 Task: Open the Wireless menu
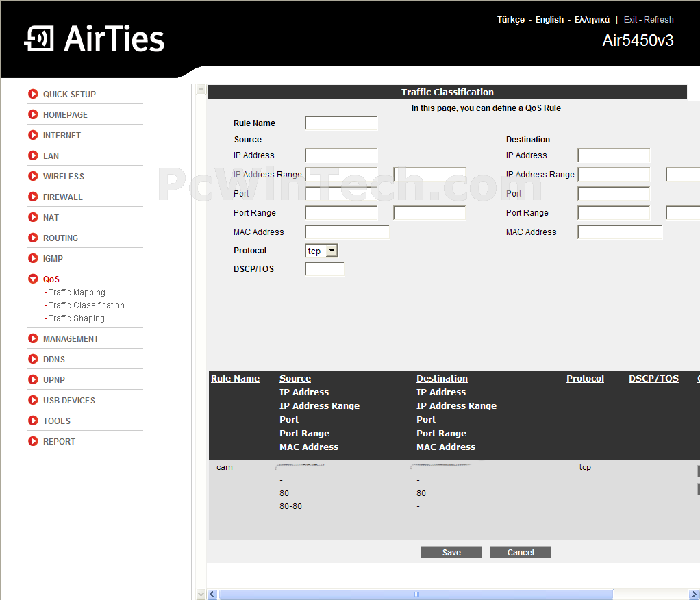tap(64, 176)
